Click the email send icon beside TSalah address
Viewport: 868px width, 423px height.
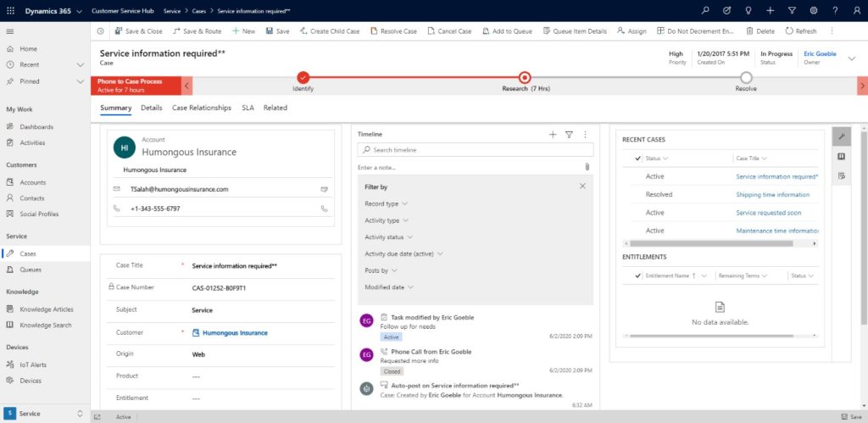click(x=325, y=189)
